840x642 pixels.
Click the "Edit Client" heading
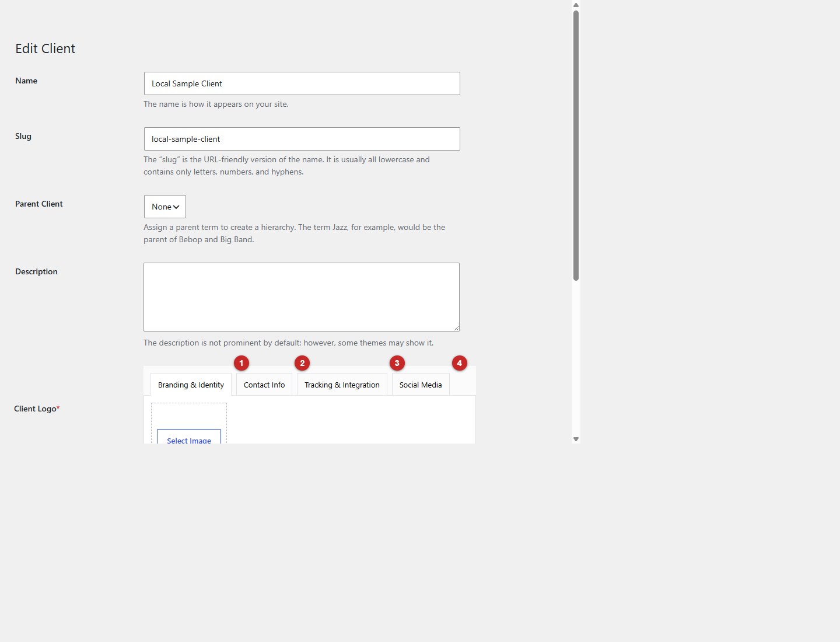45,48
